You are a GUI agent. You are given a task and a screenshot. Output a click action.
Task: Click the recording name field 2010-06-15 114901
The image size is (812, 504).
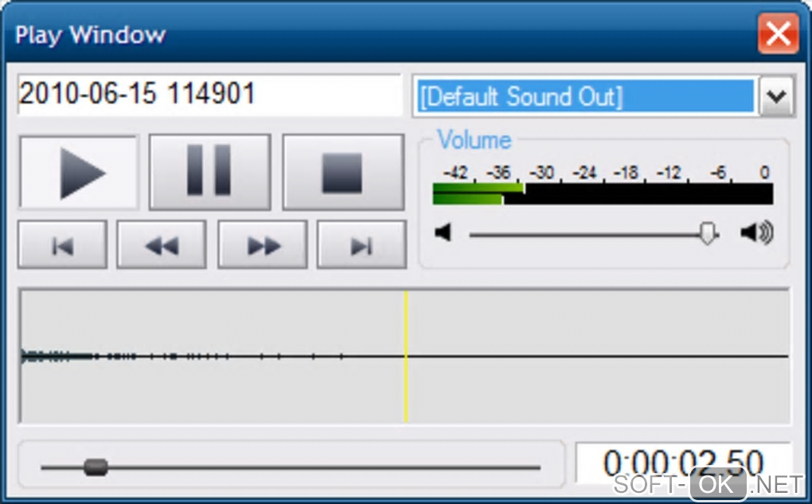point(209,94)
